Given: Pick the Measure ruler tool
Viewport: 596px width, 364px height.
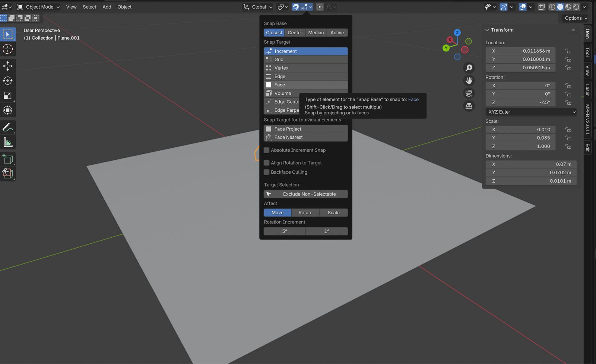Looking at the screenshot, I should pos(8,142).
